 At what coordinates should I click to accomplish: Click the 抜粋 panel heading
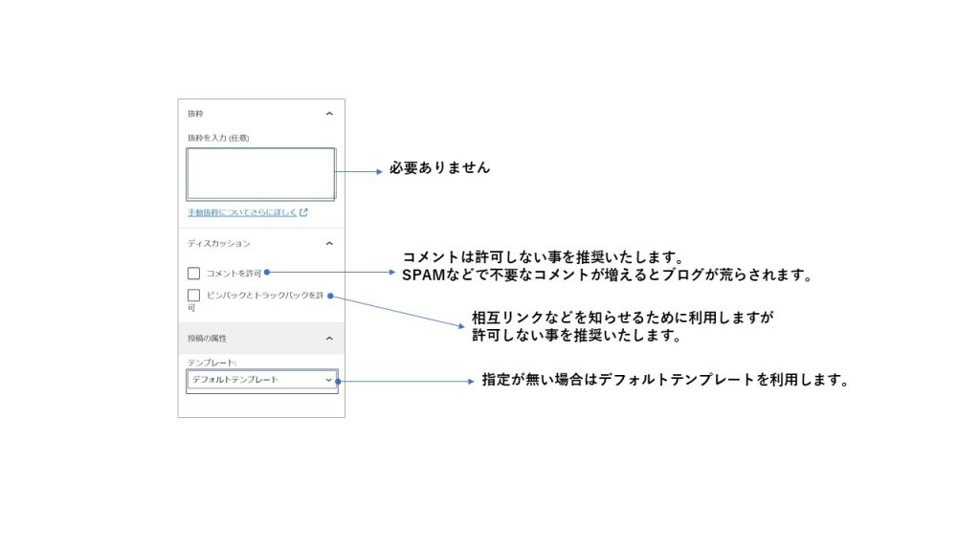coord(196,114)
